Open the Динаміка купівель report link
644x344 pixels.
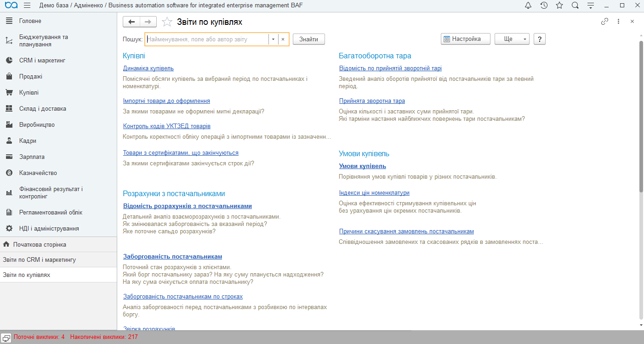click(x=148, y=68)
